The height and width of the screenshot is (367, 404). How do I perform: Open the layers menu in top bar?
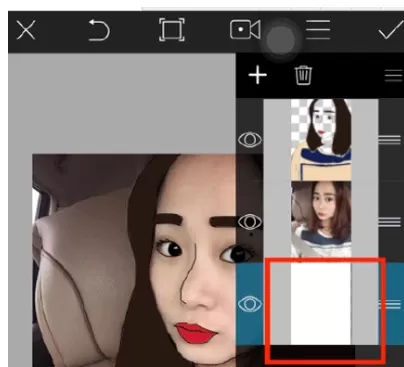(x=318, y=30)
